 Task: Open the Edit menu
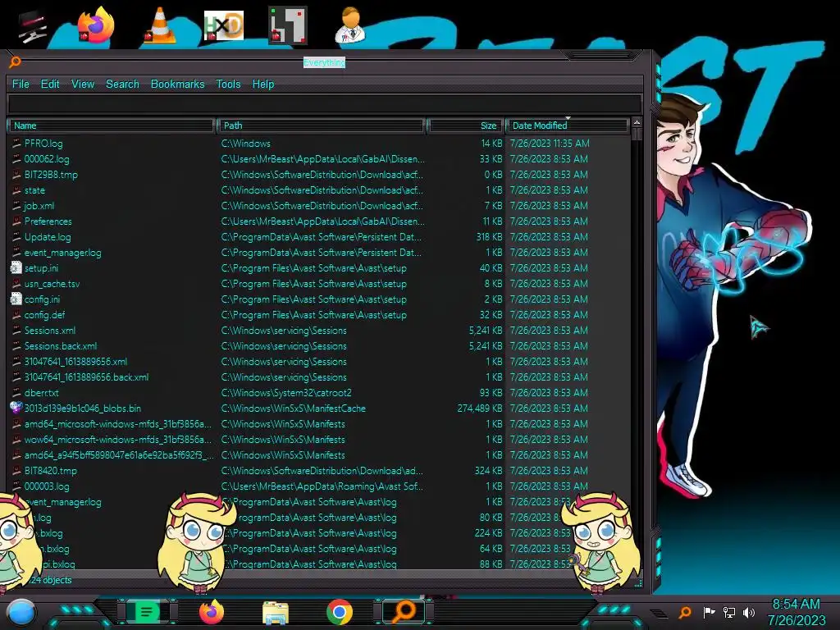[50, 84]
